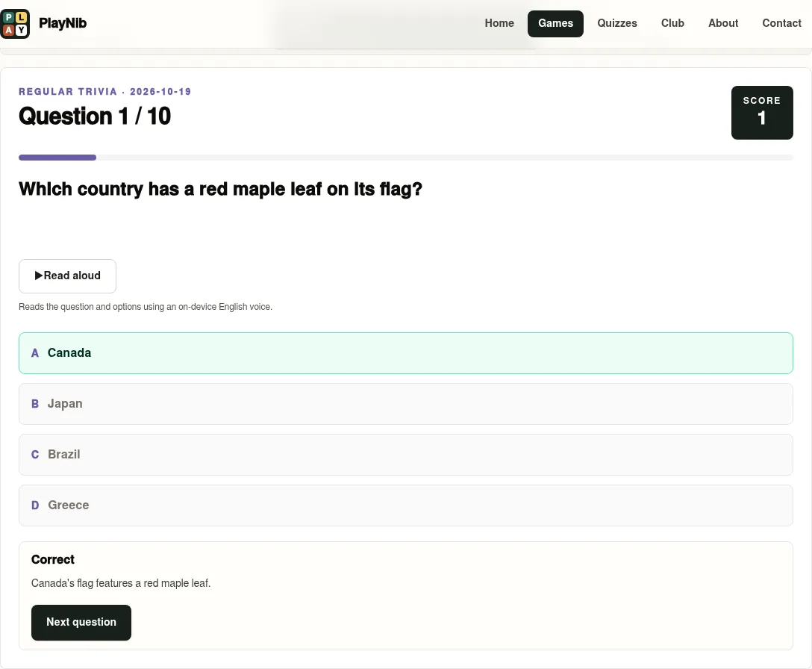The width and height of the screenshot is (812, 669).
Task: Click the explanation 'Canada's flag features a red maple leaf.'
Action: pyautogui.click(x=121, y=583)
